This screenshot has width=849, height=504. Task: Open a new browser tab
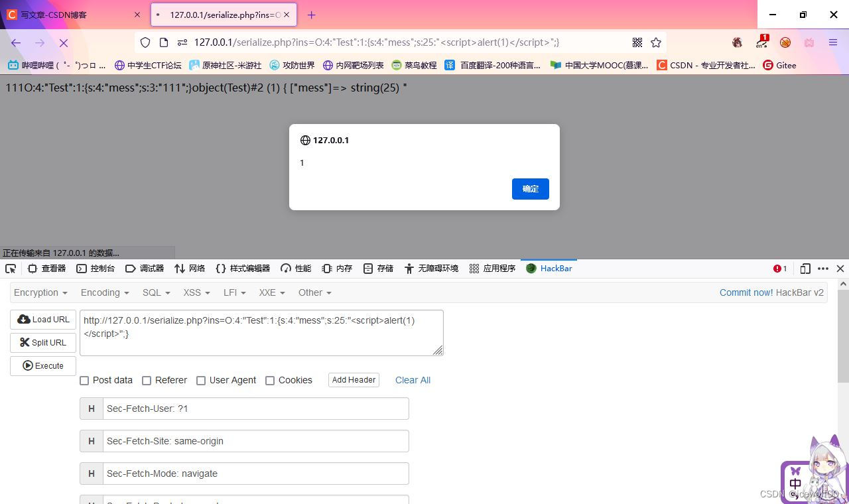click(x=311, y=15)
